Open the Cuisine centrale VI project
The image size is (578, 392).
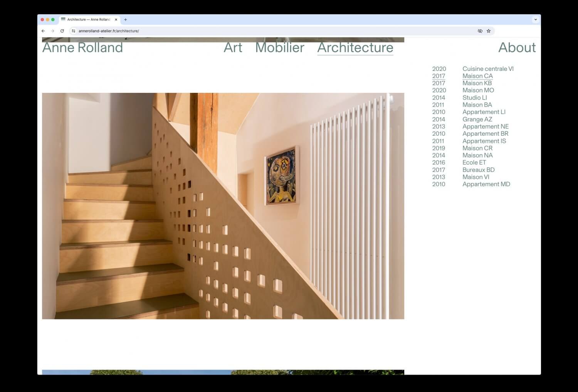pos(488,69)
